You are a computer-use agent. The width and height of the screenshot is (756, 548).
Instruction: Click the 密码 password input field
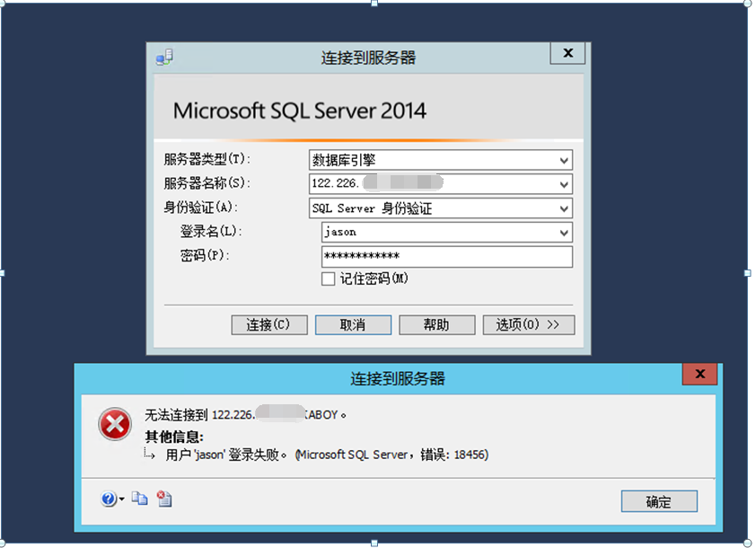coord(447,257)
